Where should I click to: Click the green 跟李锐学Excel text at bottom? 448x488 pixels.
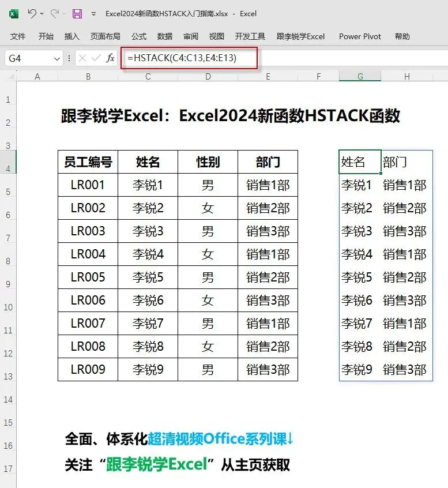157,465
